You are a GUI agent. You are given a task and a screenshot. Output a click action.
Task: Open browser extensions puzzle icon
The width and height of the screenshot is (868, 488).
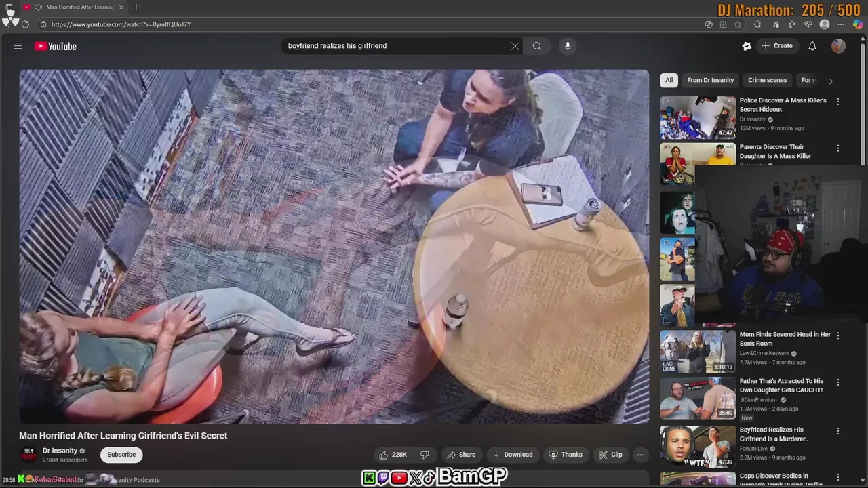click(x=757, y=24)
